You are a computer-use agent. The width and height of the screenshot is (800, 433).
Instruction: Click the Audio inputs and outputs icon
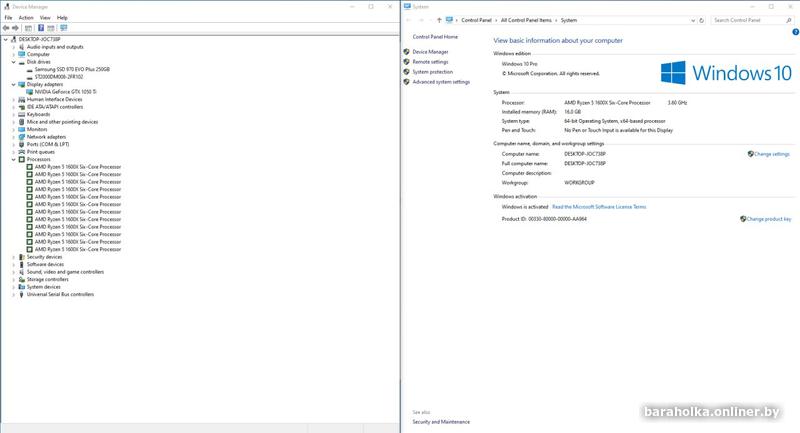[x=21, y=47]
